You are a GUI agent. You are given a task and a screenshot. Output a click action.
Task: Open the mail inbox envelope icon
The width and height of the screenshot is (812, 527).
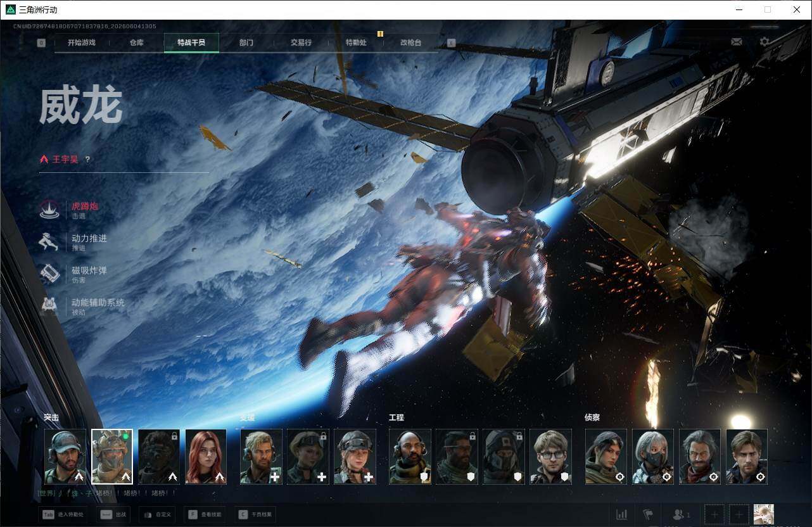tap(737, 42)
